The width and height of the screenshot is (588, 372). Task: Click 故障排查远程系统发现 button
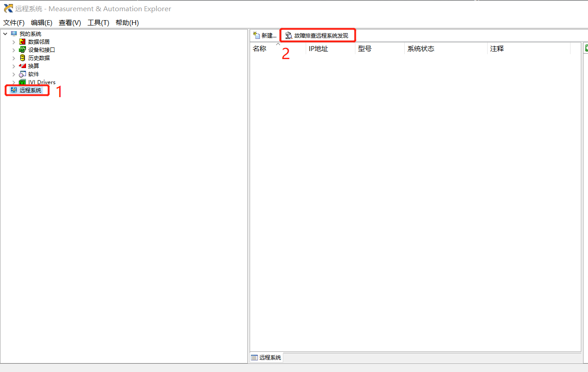(x=317, y=35)
